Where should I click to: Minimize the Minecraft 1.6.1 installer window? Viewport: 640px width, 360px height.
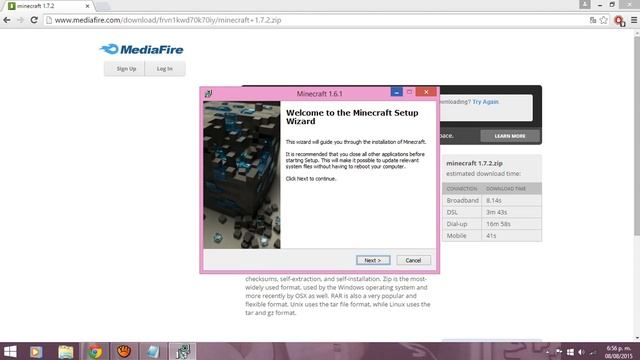(396, 92)
